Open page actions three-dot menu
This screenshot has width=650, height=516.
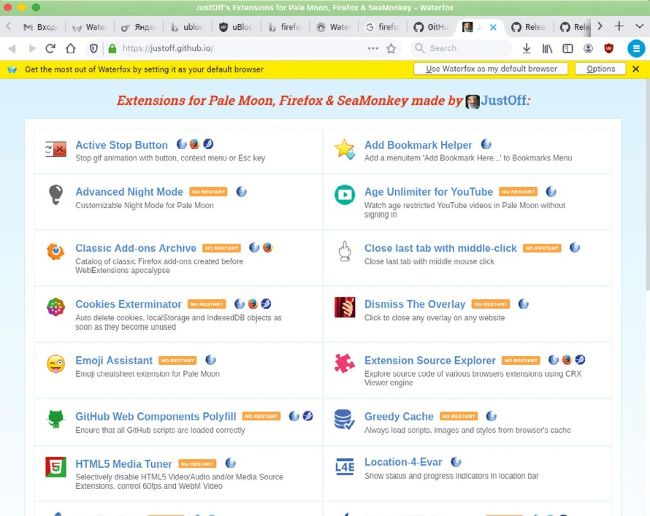372,48
